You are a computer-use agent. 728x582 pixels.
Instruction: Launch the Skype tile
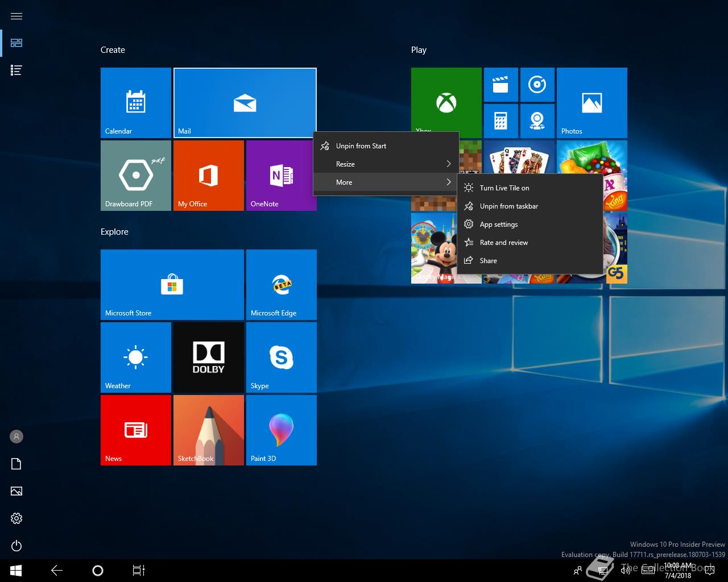pyautogui.click(x=282, y=357)
